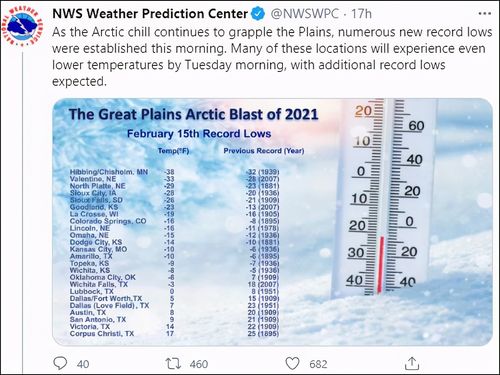Open NWS Weather Prediction Center profile name

pos(150,14)
